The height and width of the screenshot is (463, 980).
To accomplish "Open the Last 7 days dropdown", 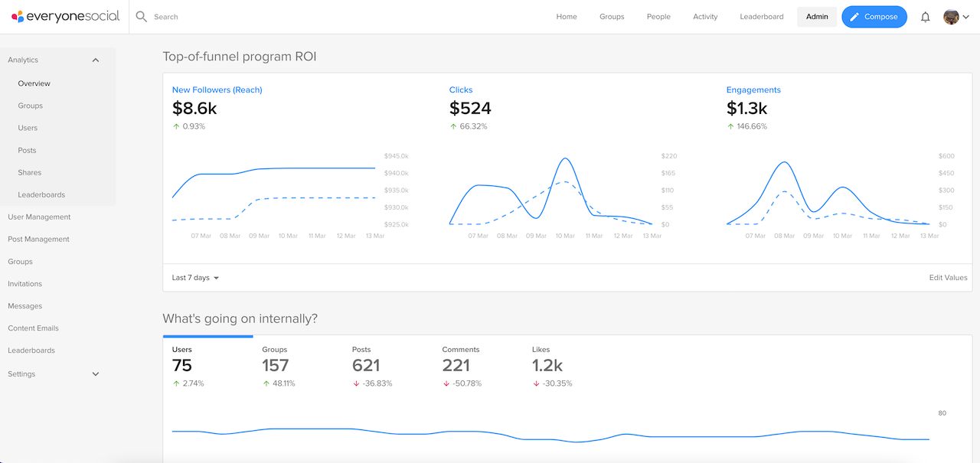I will 195,277.
